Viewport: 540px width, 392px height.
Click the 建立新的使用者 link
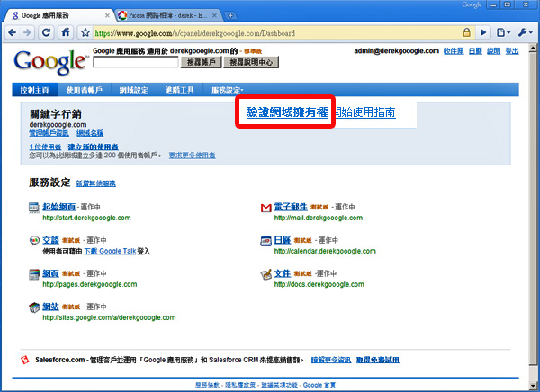click(x=93, y=147)
